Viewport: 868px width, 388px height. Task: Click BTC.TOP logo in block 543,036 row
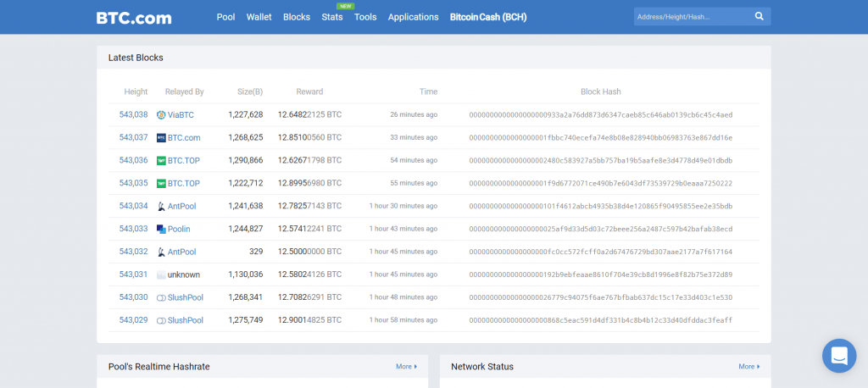[161, 160]
